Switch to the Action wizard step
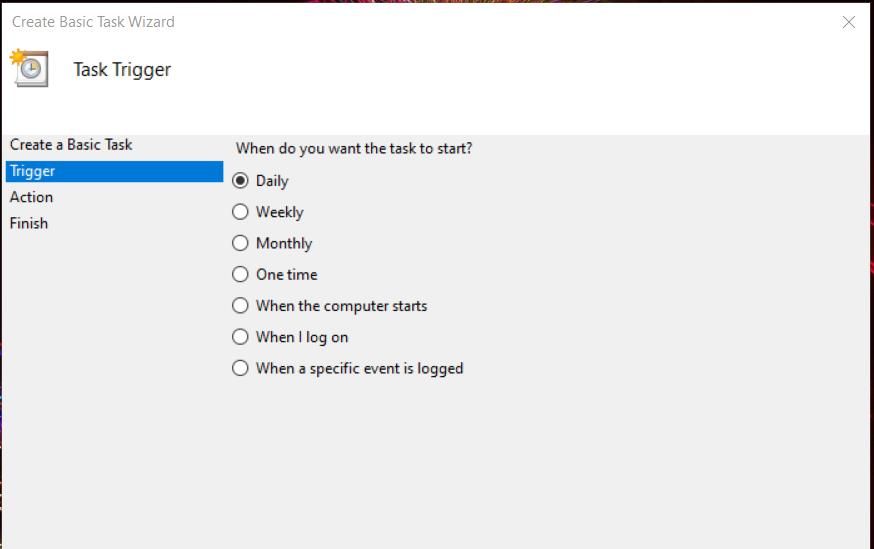This screenshot has height=549, width=874. click(x=32, y=197)
